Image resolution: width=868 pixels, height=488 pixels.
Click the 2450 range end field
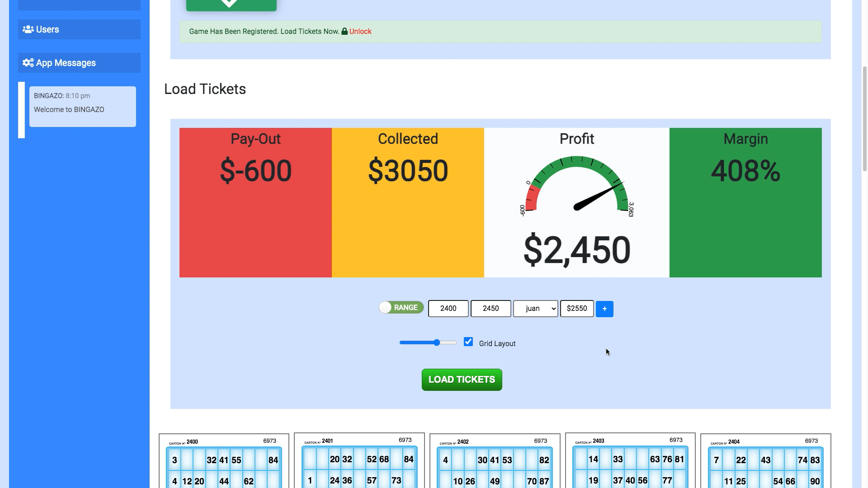click(491, 309)
